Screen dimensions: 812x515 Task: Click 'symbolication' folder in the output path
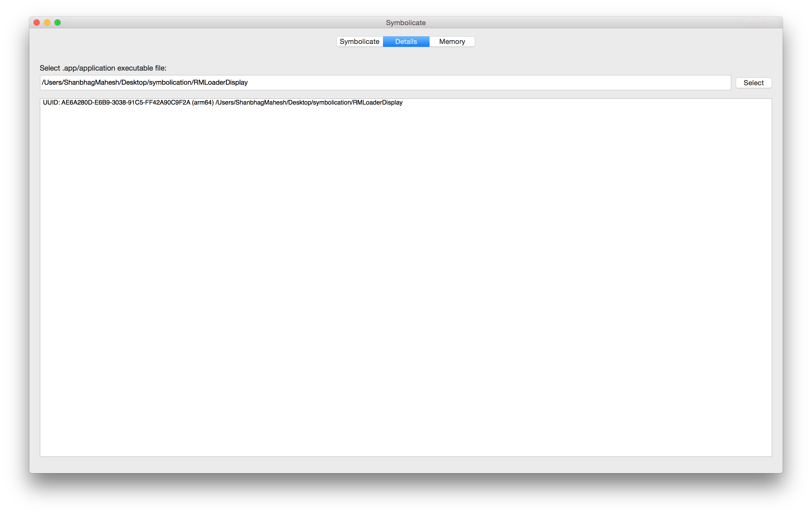click(x=332, y=102)
